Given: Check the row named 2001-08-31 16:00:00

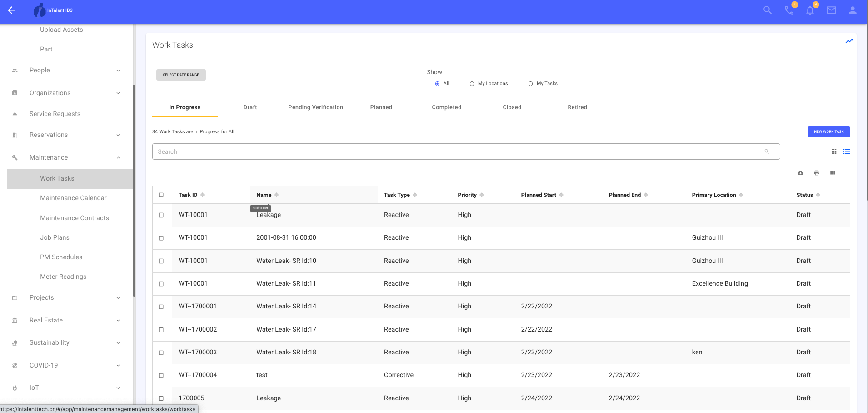Looking at the screenshot, I should coord(161,238).
